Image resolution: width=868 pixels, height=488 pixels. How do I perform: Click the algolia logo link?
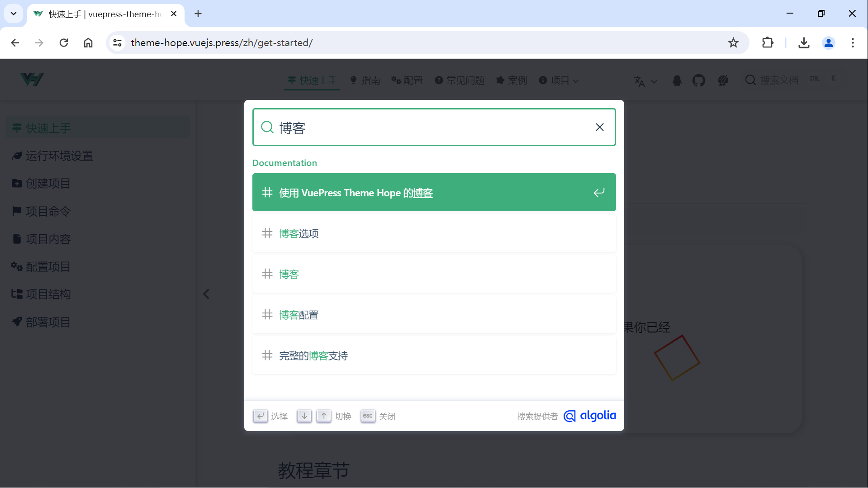590,416
